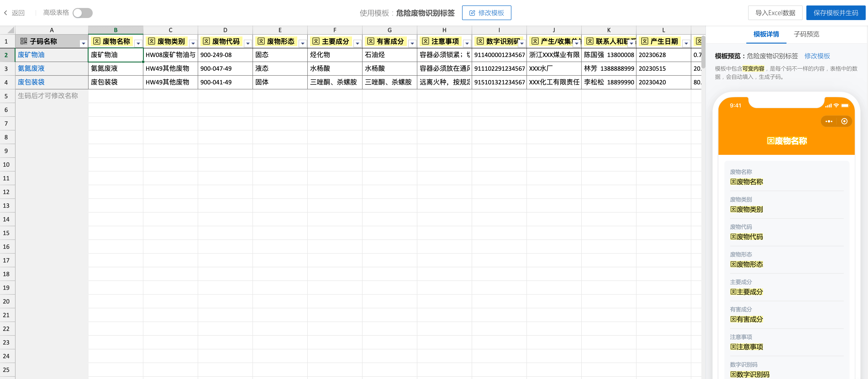Click variable icon in 废物名称 header
This screenshot has width=868, height=379.
point(97,41)
